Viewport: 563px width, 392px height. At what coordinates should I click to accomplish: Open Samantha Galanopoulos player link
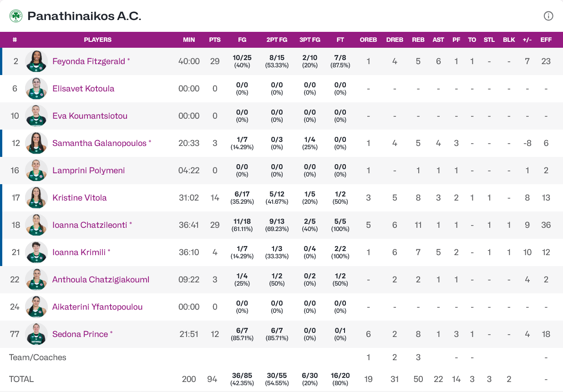(x=99, y=143)
